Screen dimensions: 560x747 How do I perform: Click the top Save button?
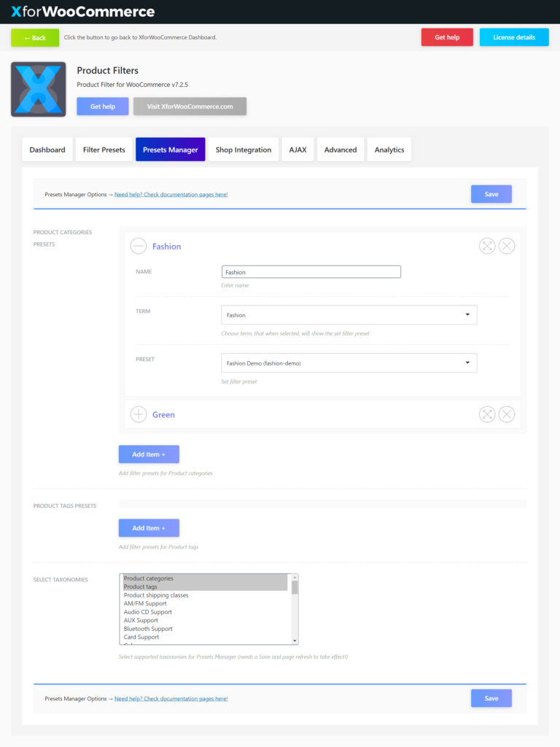(491, 194)
